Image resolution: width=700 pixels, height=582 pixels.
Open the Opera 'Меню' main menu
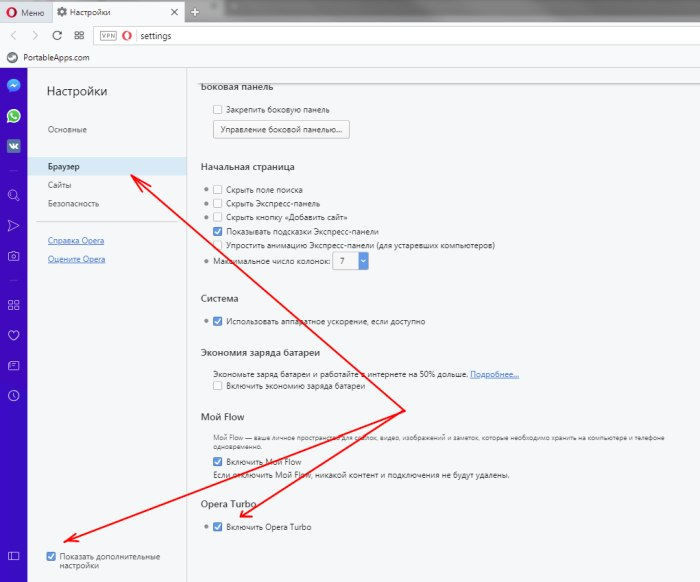[25, 11]
